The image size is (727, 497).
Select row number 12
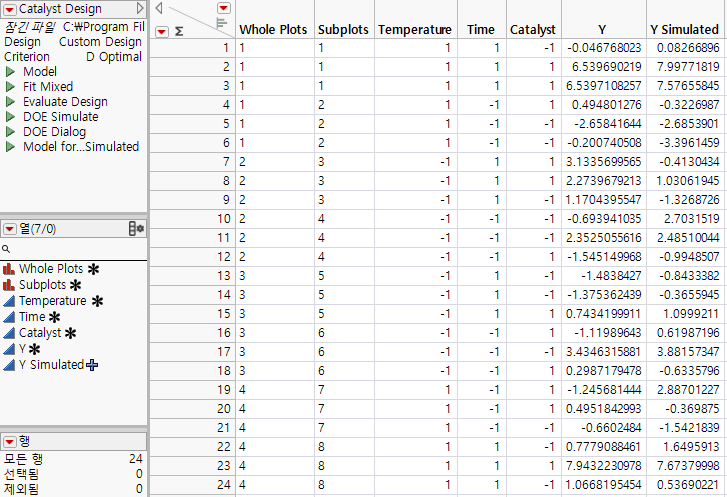(192, 257)
